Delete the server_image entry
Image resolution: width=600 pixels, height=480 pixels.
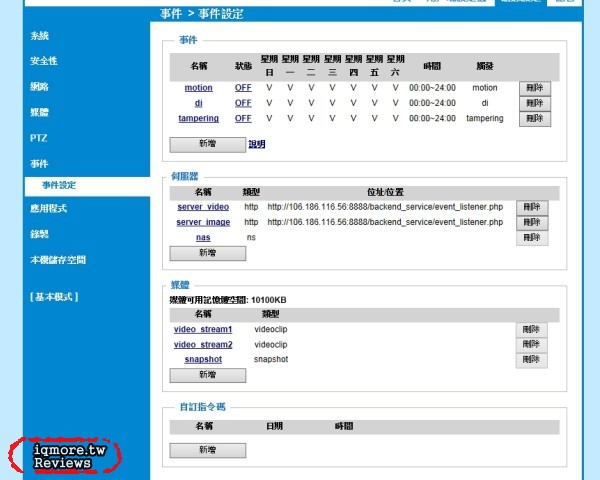coord(532,223)
